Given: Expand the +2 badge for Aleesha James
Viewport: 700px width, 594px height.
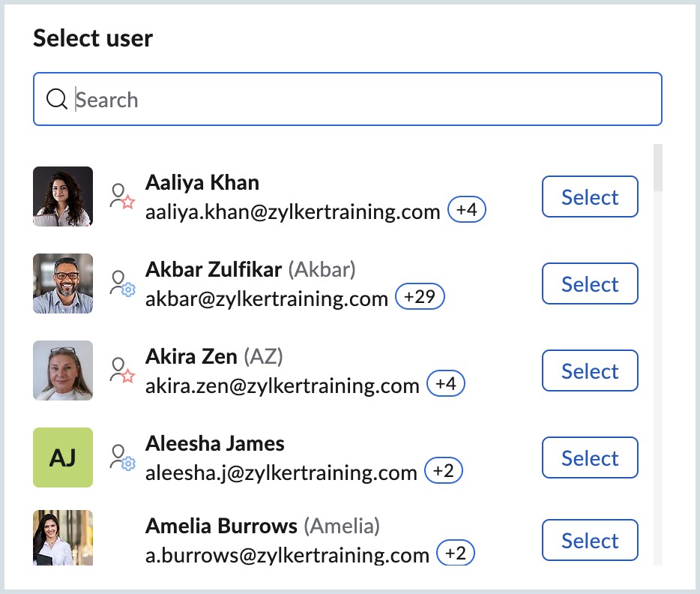Looking at the screenshot, I should click(444, 472).
